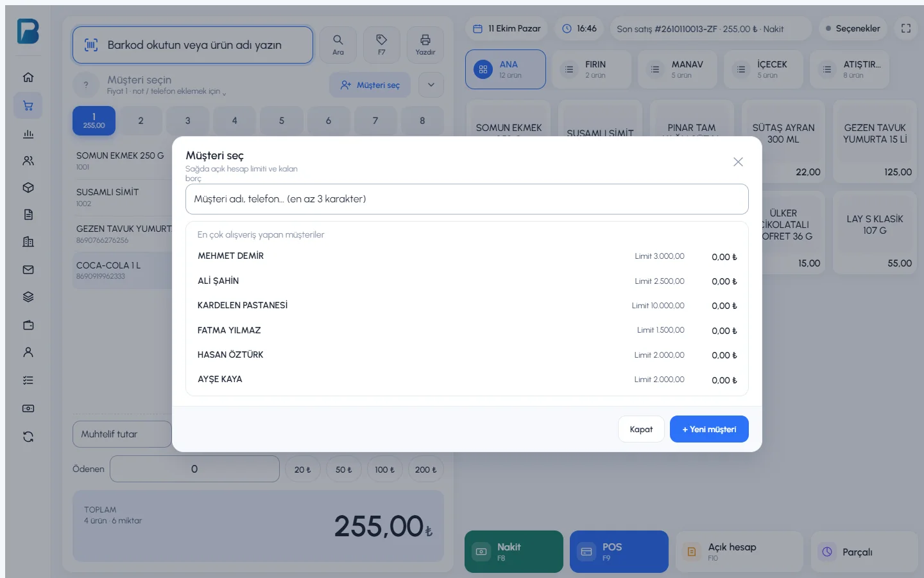Close the Müşteri seç dialog with X
This screenshot has height=578, width=924.
pos(738,162)
